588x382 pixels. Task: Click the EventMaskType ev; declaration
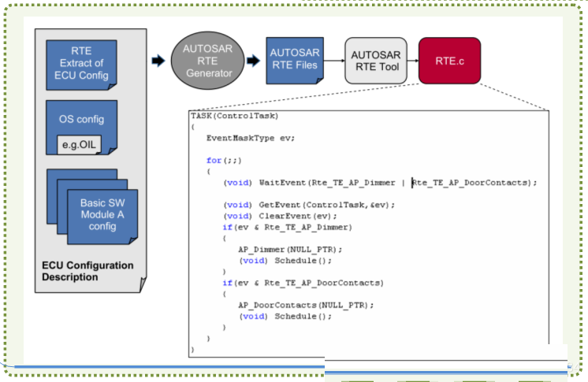(251, 138)
